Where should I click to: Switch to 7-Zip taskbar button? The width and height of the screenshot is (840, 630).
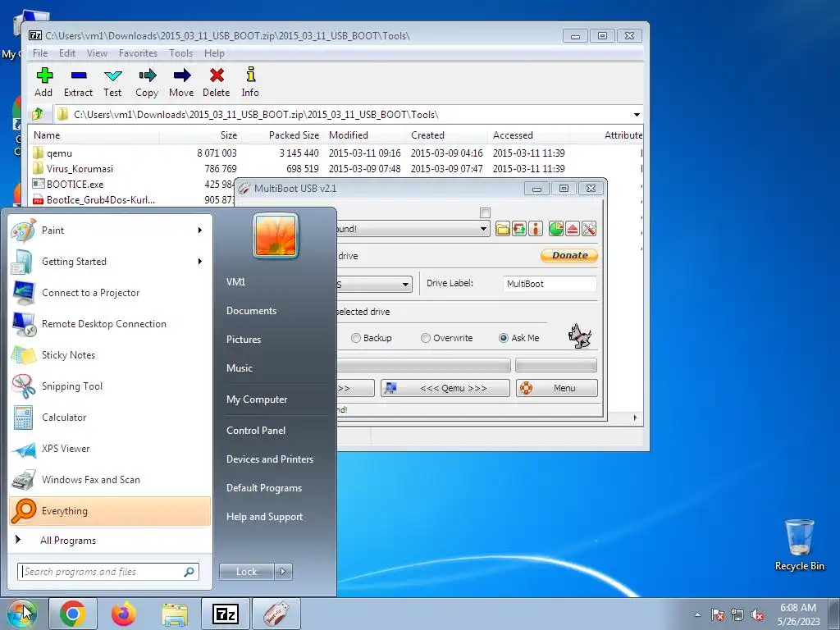point(226,614)
